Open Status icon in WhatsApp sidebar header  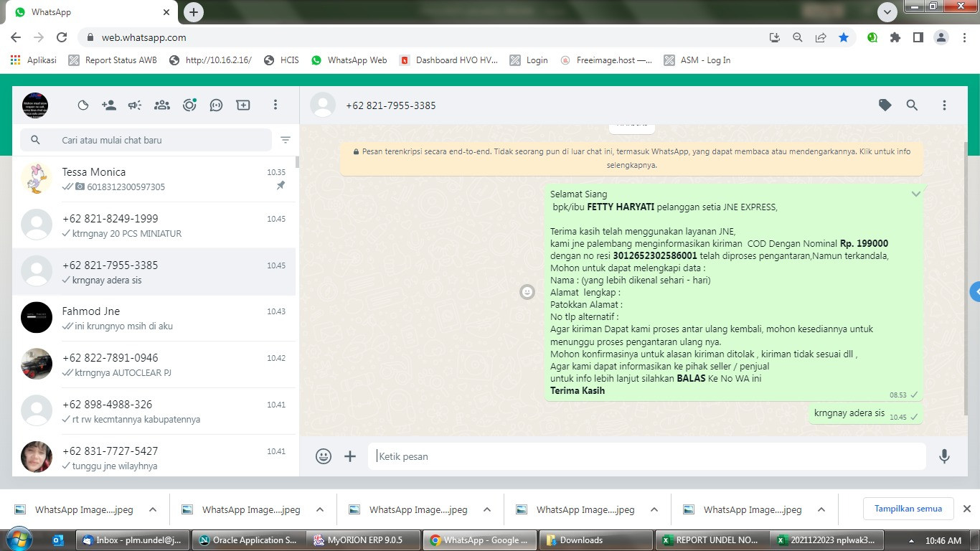[83, 105]
